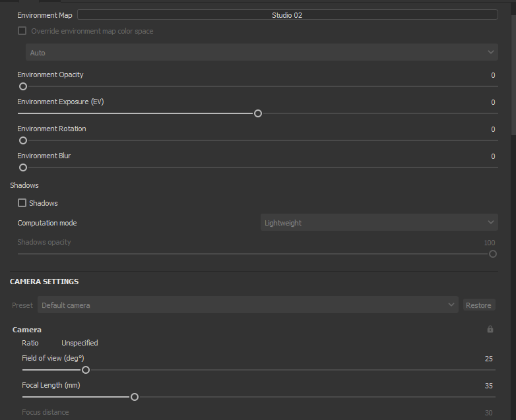Enable the Shadows checkbox
The height and width of the screenshot is (420, 516).
tap(22, 203)
